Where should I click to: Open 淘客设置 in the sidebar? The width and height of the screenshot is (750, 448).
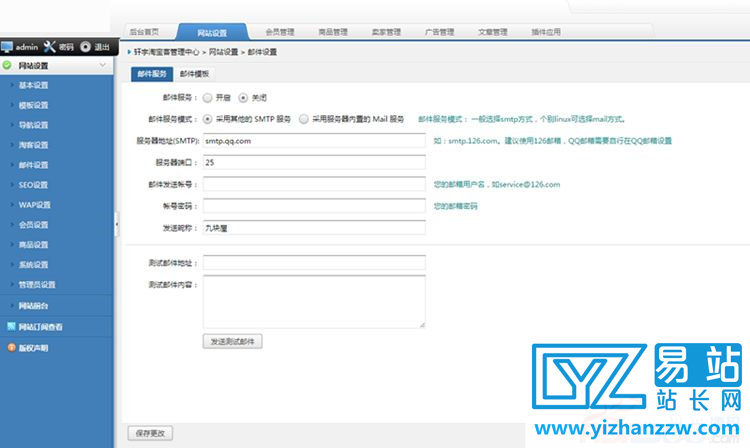33,145
